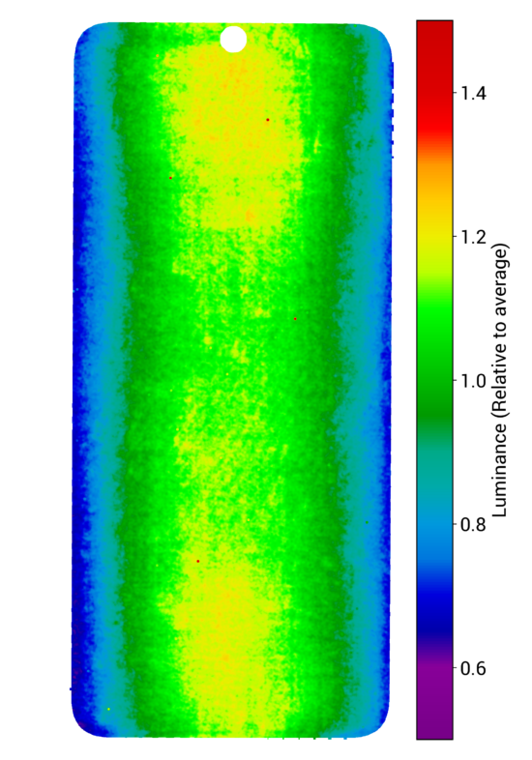The height and width of the screenshot is (760, 532).
Task: Select the 1.4 tick label on colorbar
Action: point(473,94)
